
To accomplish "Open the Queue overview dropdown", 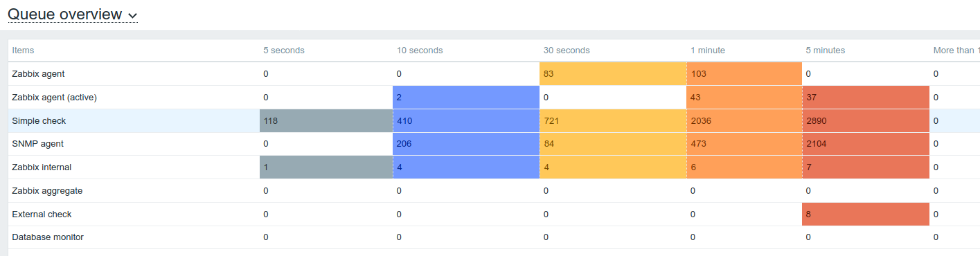I will [x=73, y=15].
